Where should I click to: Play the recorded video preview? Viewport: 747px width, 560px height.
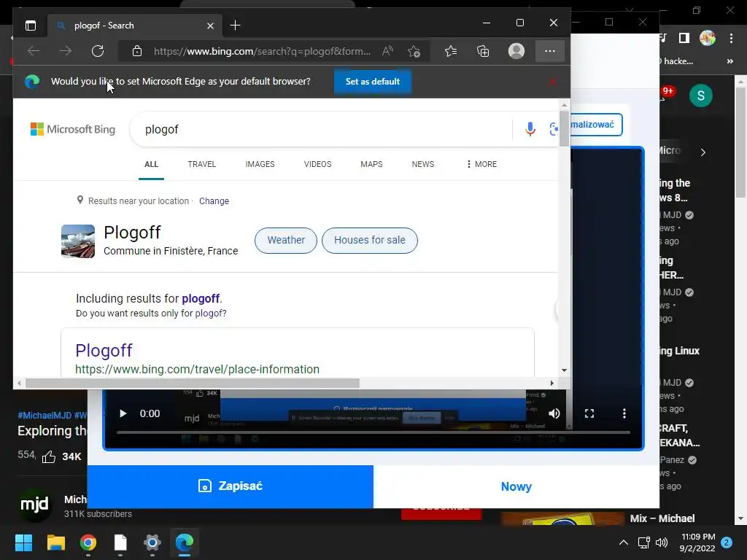click(123, 413)
